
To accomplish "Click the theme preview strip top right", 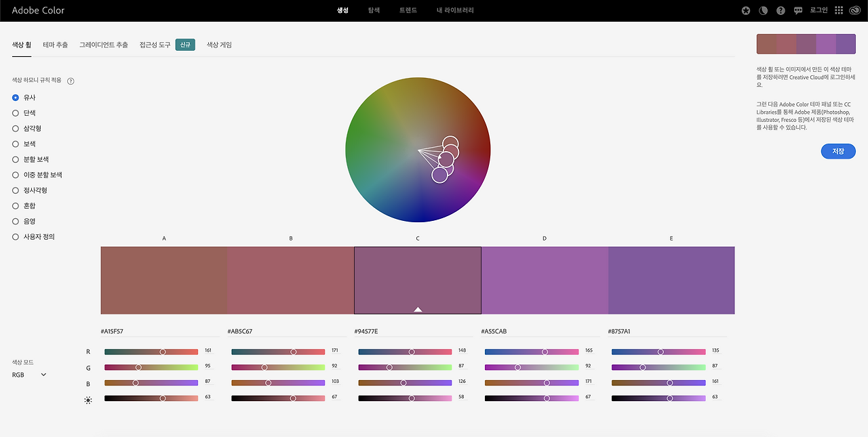I will pyautogui.click(x=806, y=43).
